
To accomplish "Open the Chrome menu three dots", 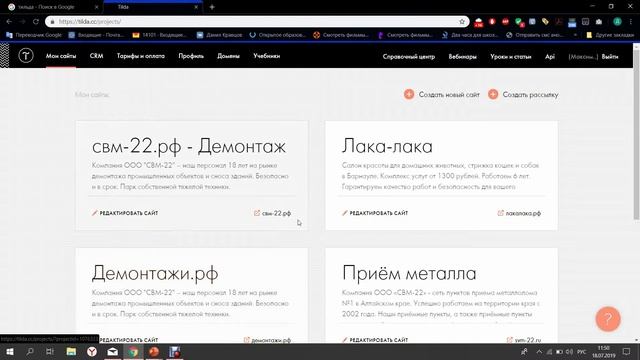I will pos(631,22).
